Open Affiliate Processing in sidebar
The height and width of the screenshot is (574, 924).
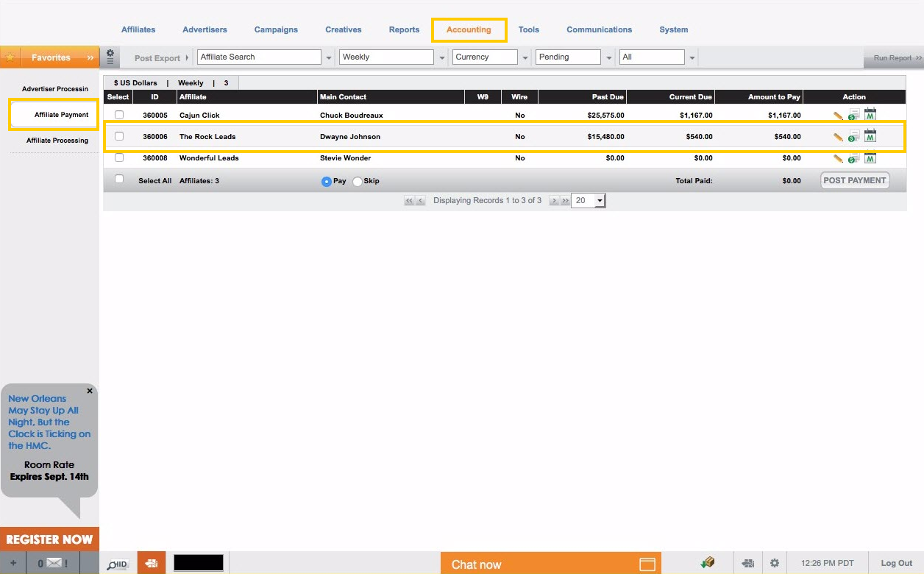(57, 141)
